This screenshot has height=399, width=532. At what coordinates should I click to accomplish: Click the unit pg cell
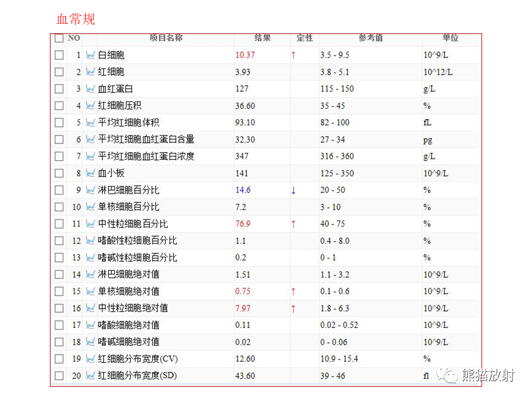(x=428, y=140)
